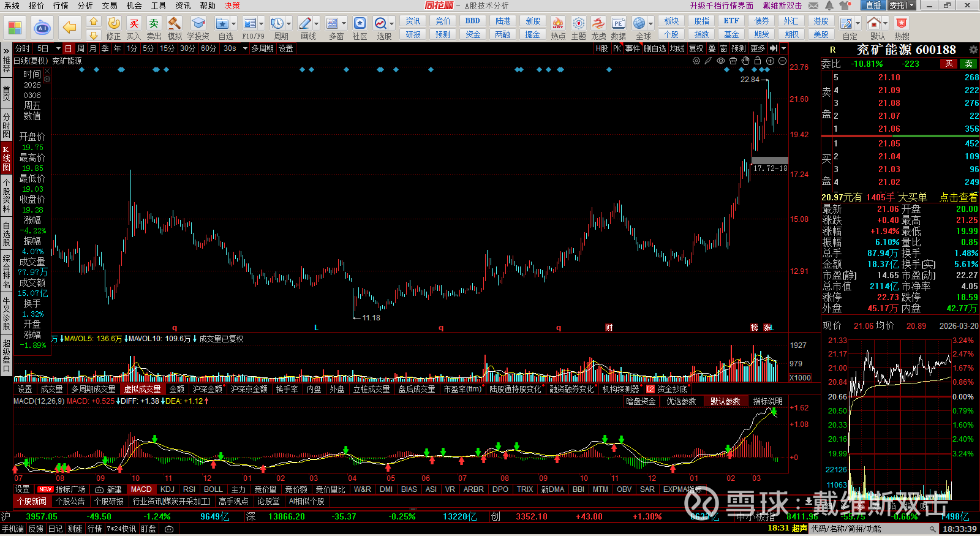Screen dimensions: 980x536
Task: Open 主题 theme icon
Action: 578,23
